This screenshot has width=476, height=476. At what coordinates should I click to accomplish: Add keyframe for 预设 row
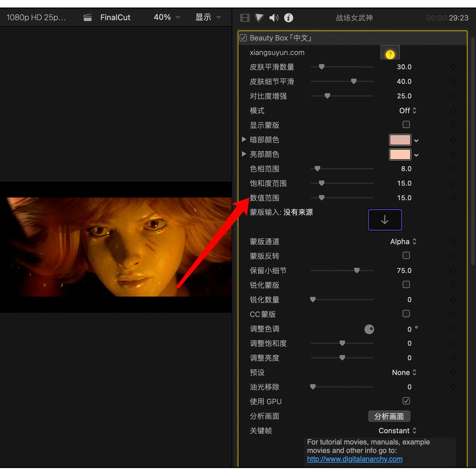[x=453, y=372]
